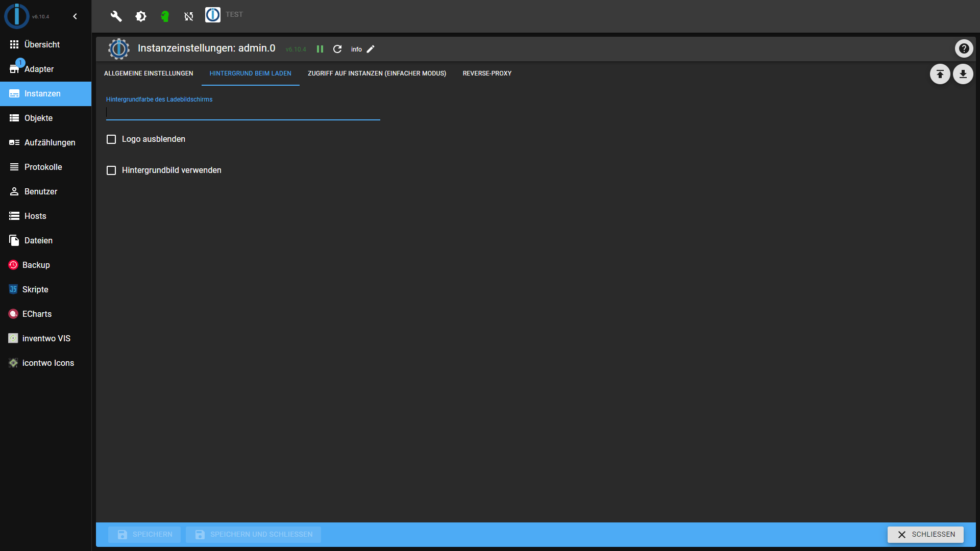Edit log level with pencil icon
Screen dimensions: 980x551
[371, 49]
